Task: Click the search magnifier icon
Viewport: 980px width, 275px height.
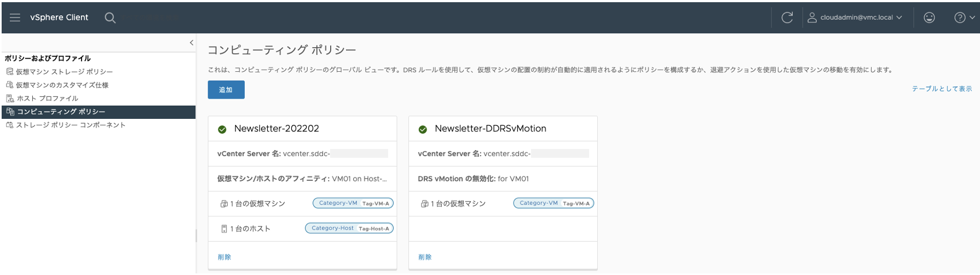Action: pyautogui.click(x=110, y=18)
